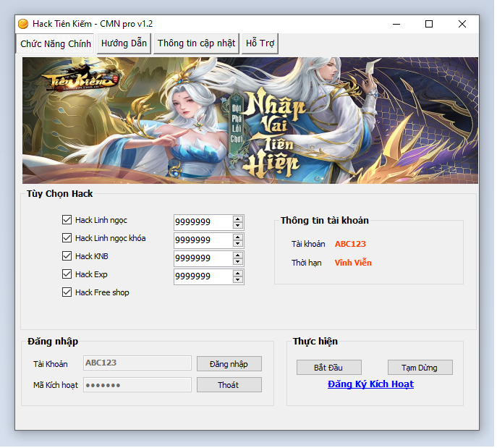Screen dimensions: 497x448
Task: Click the Đăng nhập button
Action: pos(229,363)
